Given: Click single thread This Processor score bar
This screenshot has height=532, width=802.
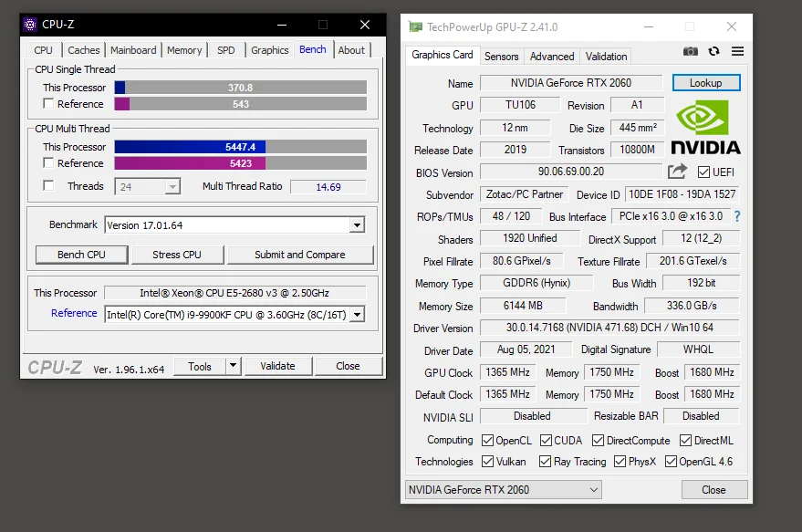Looking at the screenshot, I should pos(240,88).
